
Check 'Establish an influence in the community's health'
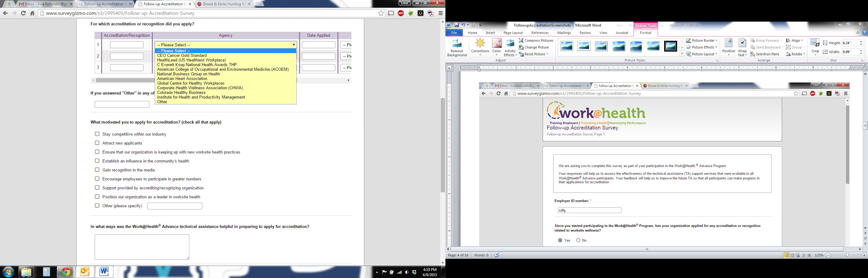tap(97, 161)
